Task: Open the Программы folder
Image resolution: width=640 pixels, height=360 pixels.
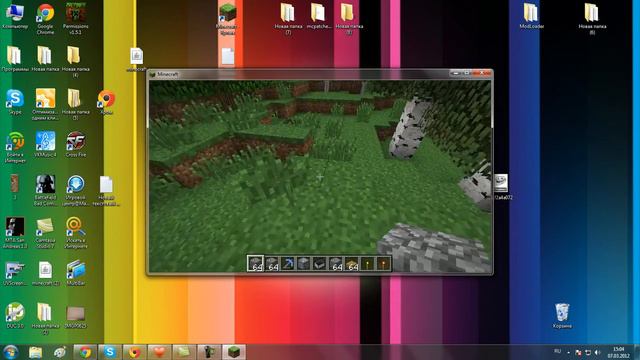Action: [x=15, y=59]
